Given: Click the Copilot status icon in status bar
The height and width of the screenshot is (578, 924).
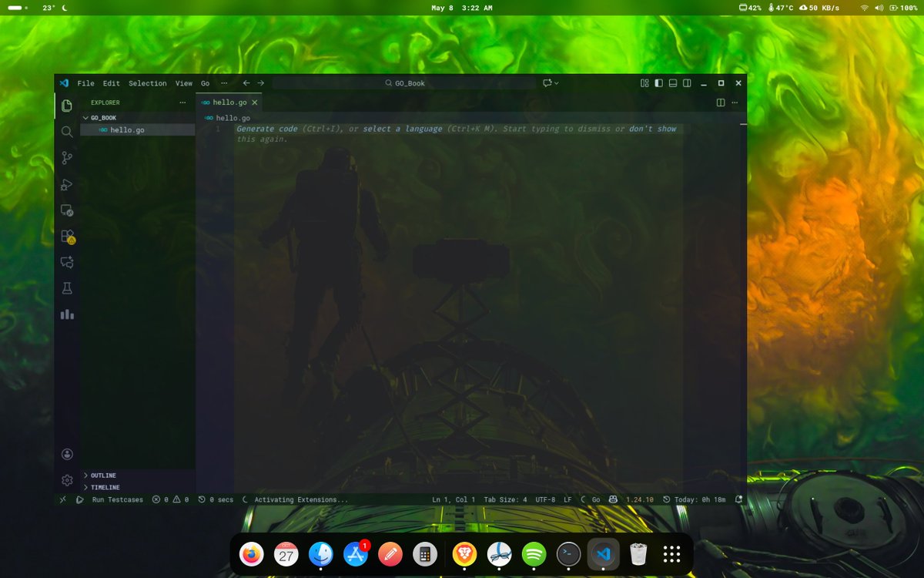Looking at the screenshot, I should [613, 499].
